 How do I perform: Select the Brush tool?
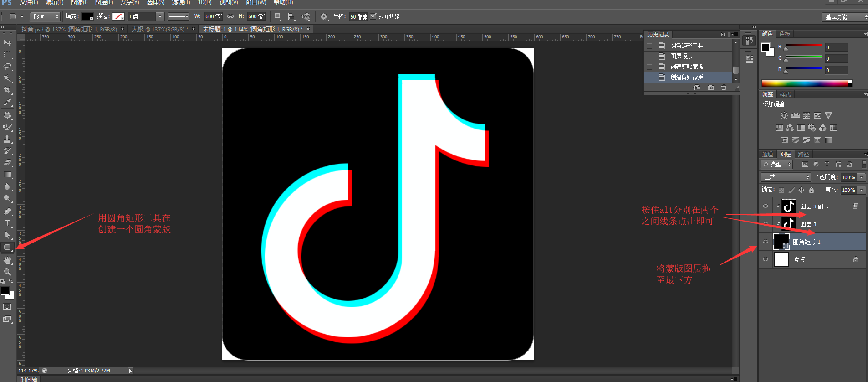[x=7, y=127]
